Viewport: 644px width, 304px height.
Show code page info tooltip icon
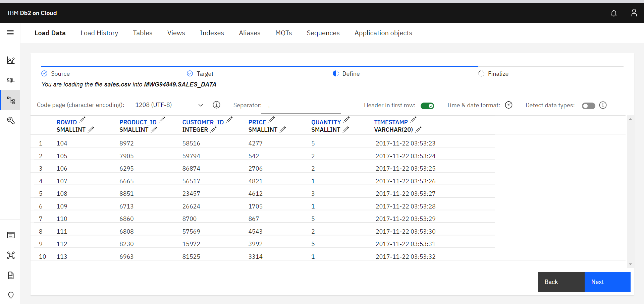(217, 105)
